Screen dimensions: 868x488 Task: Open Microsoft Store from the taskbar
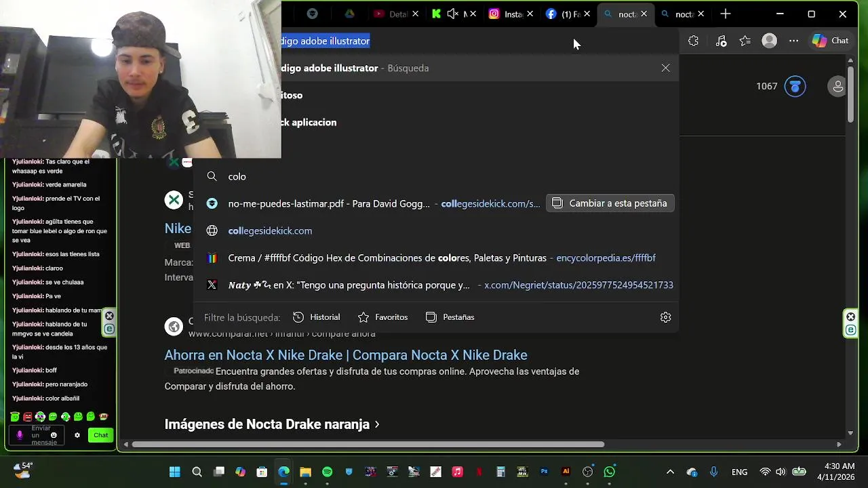[262, 472]
